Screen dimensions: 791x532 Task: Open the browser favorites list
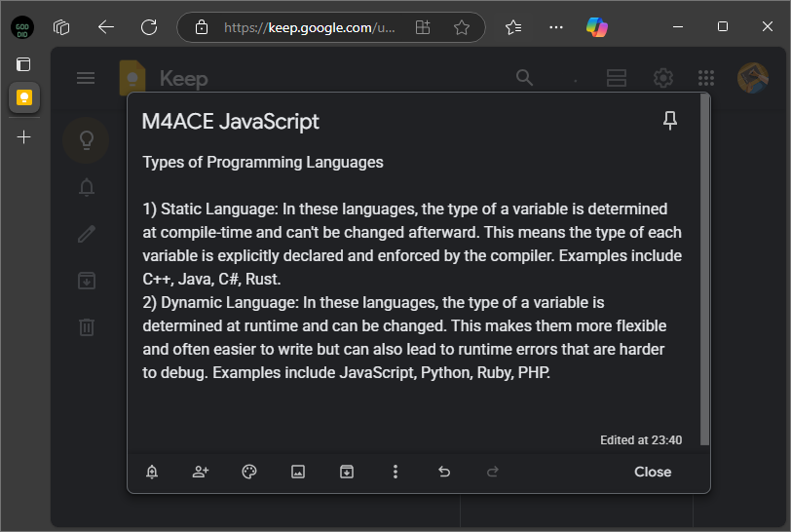tap(513, 27)
